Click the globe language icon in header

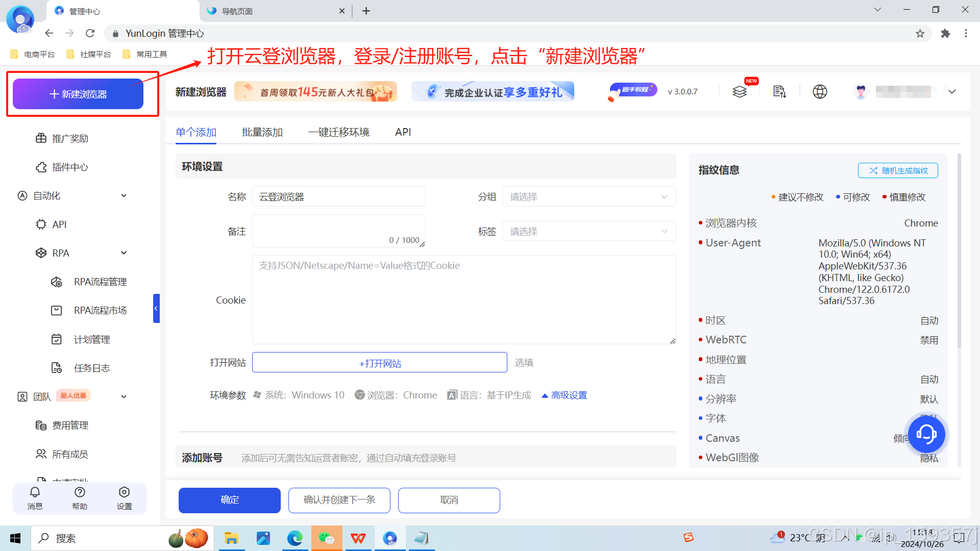tap(820, 92)
